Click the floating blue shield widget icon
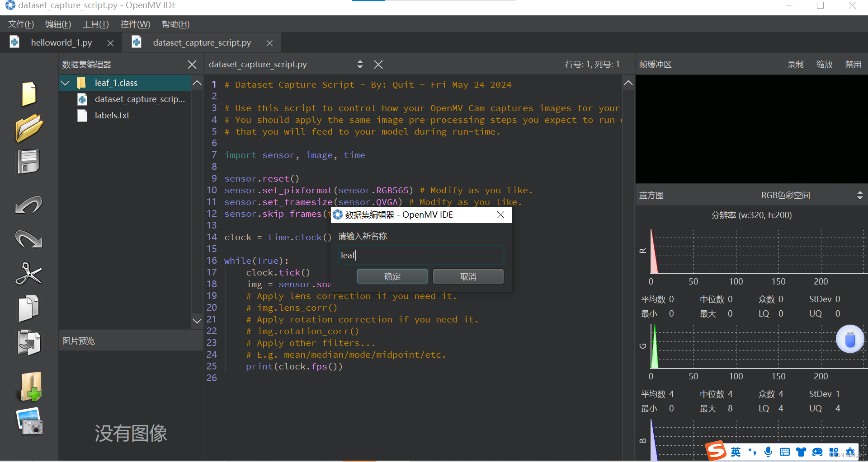 pyautogui.click(x=850, y=339)
